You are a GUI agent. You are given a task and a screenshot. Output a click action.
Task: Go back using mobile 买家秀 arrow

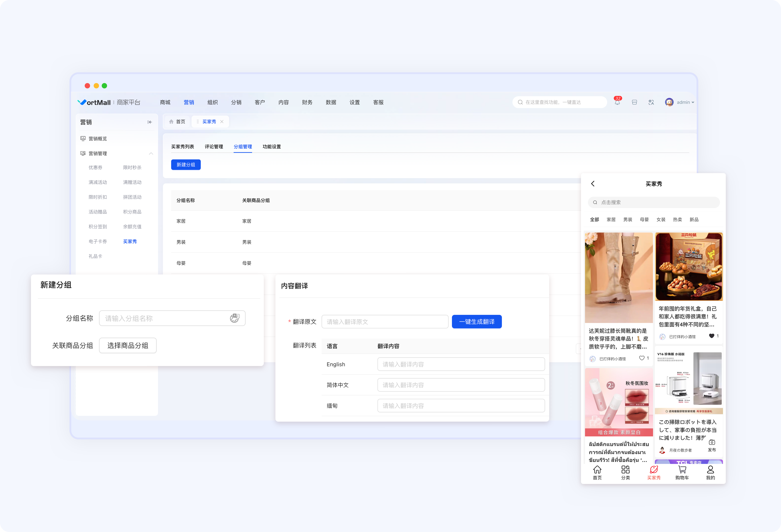(593, 183)
